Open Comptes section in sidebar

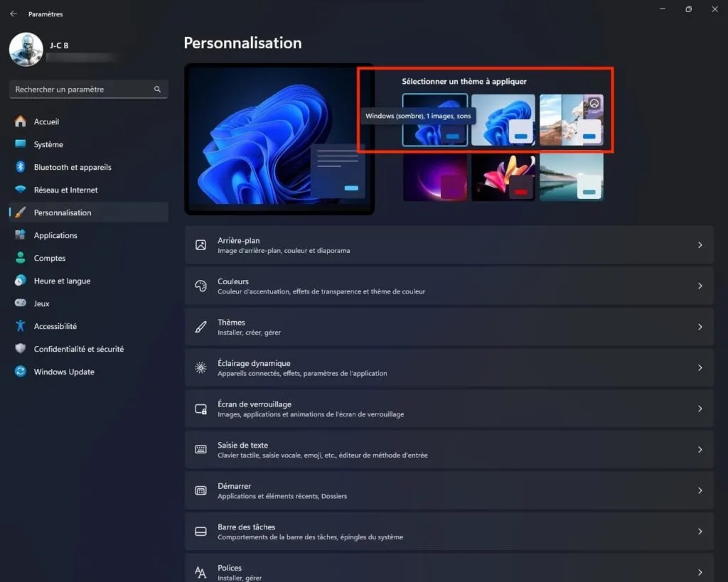pos(89,258)
